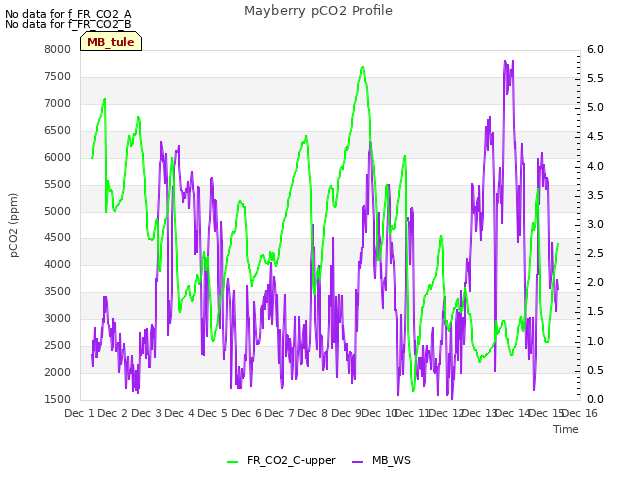Click the 'No data for f_FR_CO2_A' message
Image resolution: width=640 pixels, height=480 pixels.
(68, 14)
